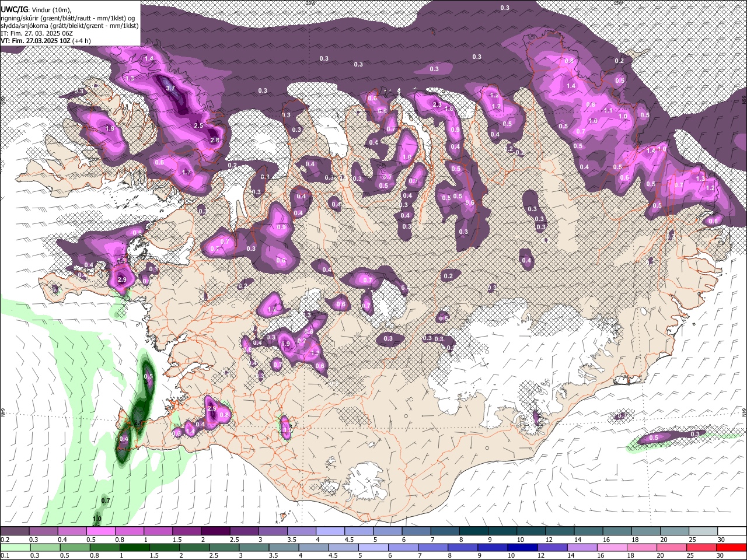Click the 2.3 snowfall value in the north

point(437,104)
